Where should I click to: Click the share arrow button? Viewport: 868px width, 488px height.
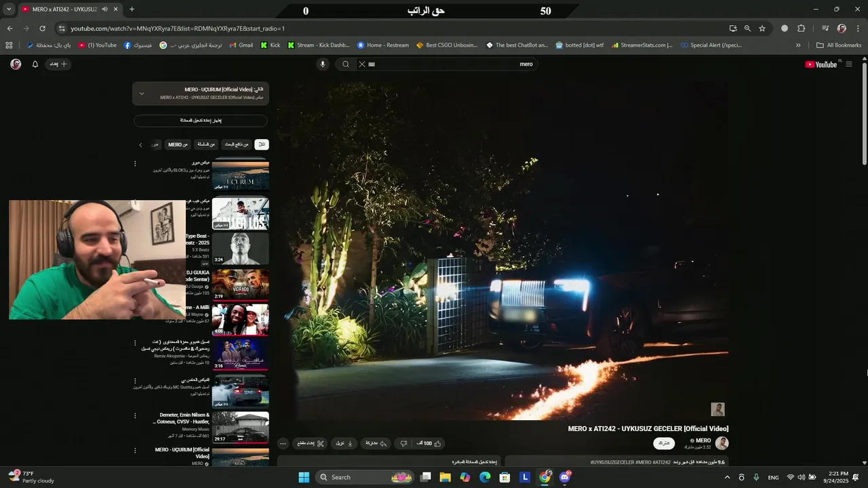376,443
